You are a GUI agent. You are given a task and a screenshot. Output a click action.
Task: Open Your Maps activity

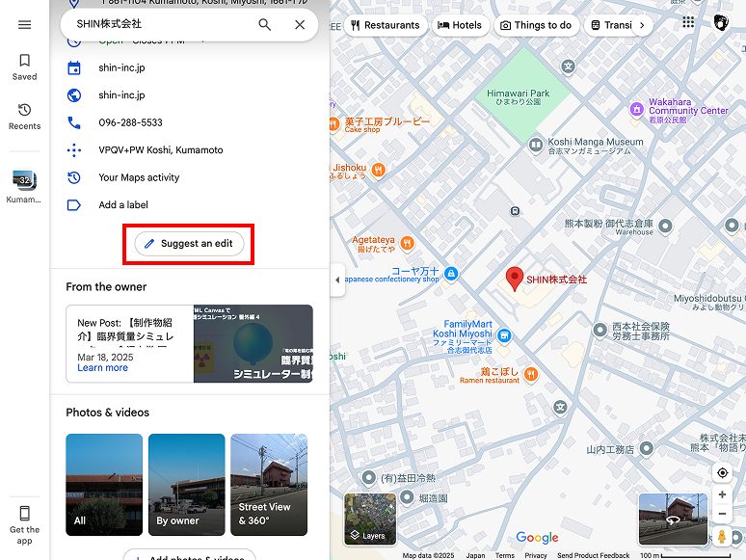coord(139,177)
